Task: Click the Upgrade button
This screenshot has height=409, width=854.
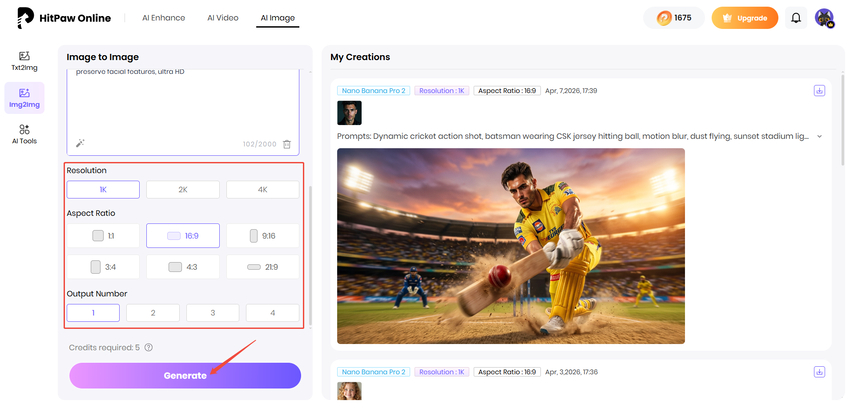Action: point(744,18)
